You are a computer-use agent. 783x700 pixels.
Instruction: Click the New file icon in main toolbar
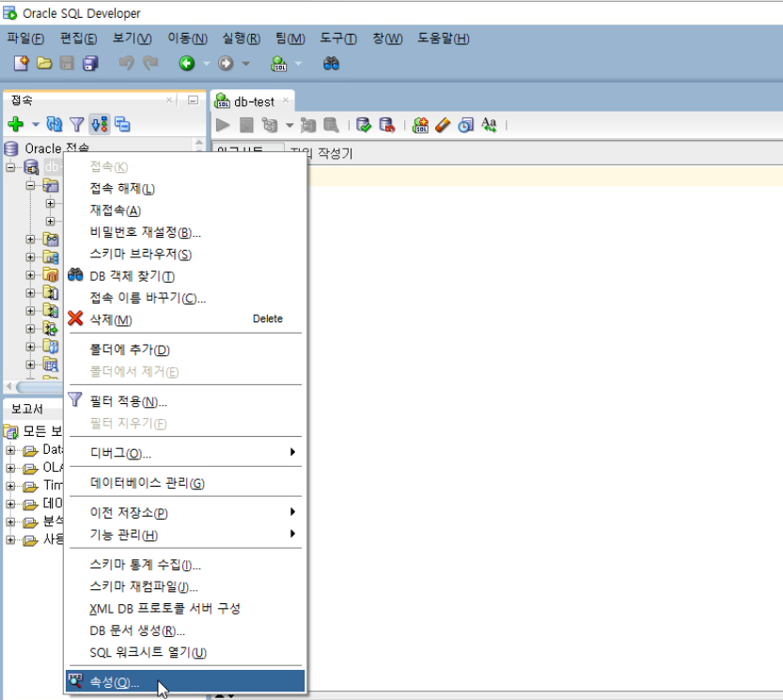(x=21, y=63)
